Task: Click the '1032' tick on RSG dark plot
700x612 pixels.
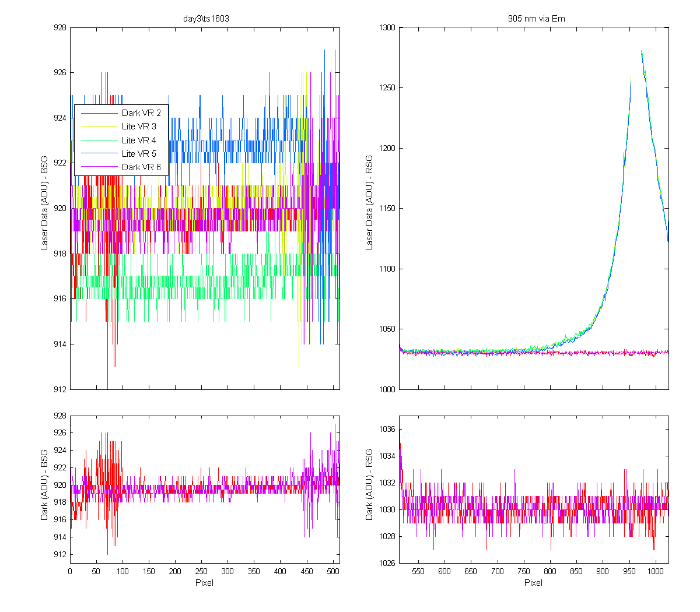Action: click(387, 483)
